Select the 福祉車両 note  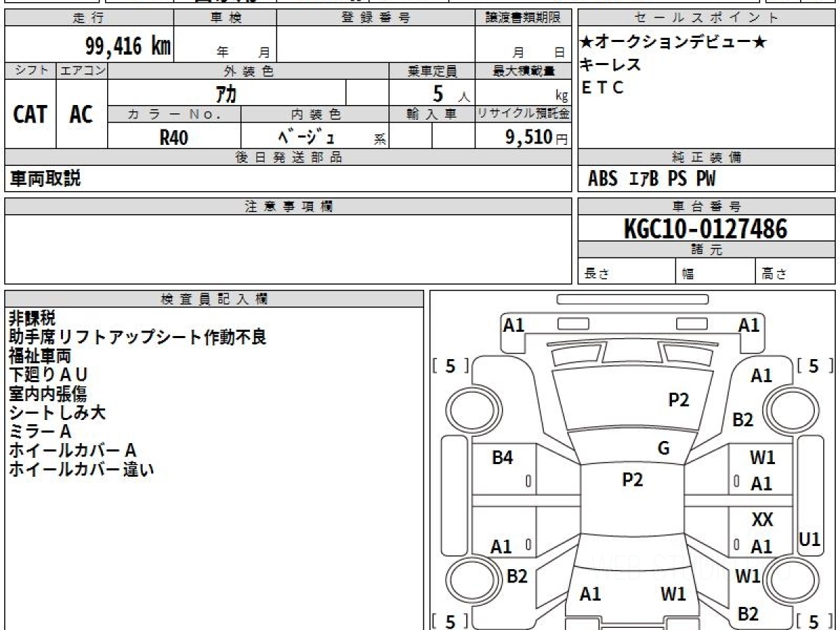40,356
